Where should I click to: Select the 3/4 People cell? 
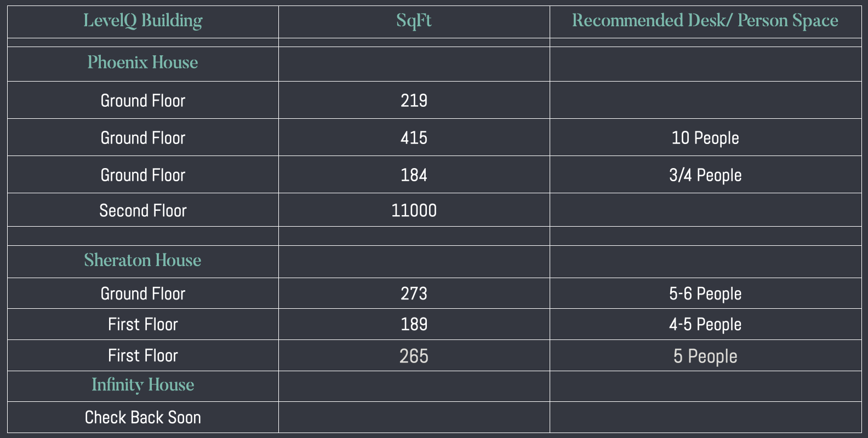[x=705, y=175]
